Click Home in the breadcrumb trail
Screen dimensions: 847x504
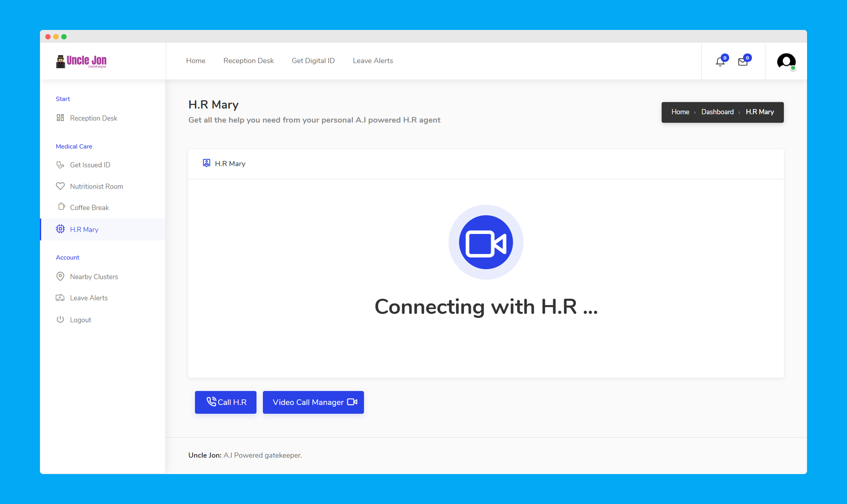[680, 112]
